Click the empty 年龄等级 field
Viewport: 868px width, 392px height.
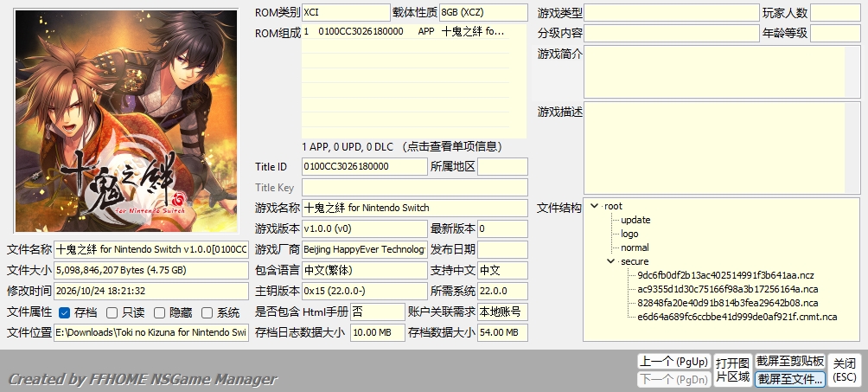click(835, 33)
